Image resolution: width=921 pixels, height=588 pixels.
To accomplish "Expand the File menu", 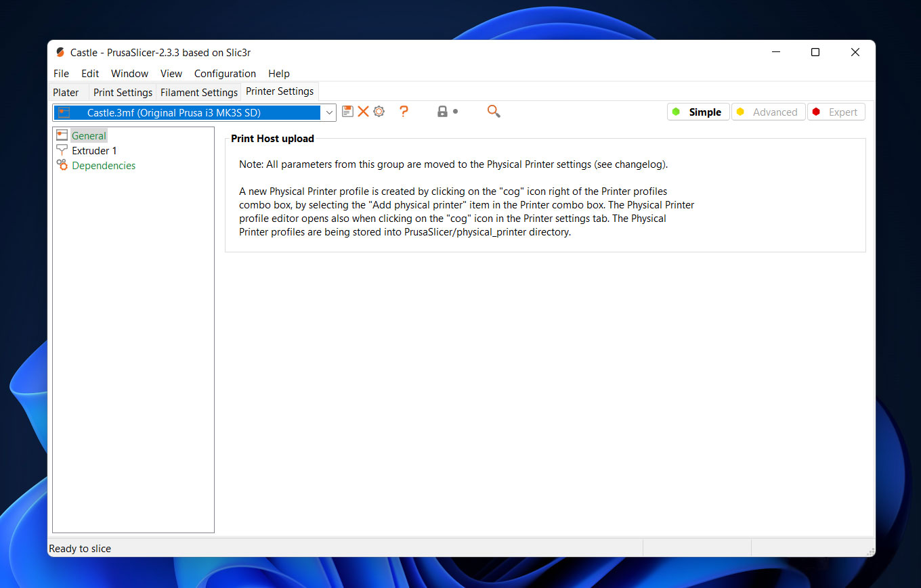I will point(61,74).
